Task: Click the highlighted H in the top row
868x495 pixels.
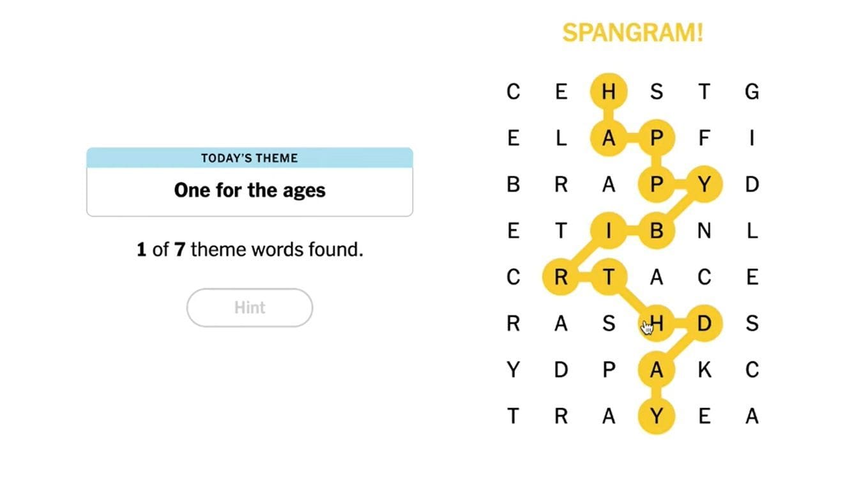Action: pos(609,92)
